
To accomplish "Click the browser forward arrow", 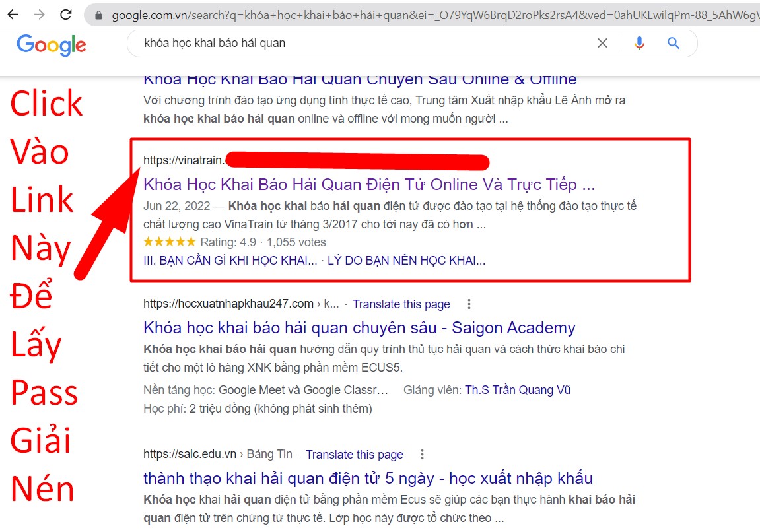I will pos(39,15).
